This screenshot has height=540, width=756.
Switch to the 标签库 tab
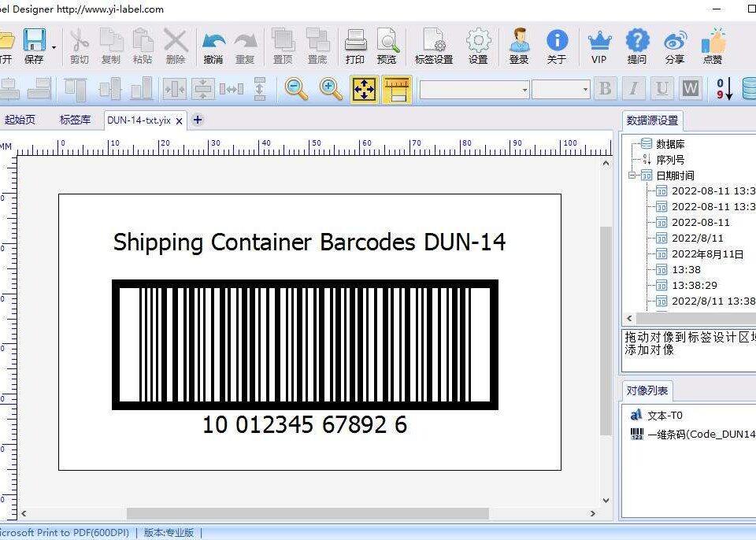76,120
